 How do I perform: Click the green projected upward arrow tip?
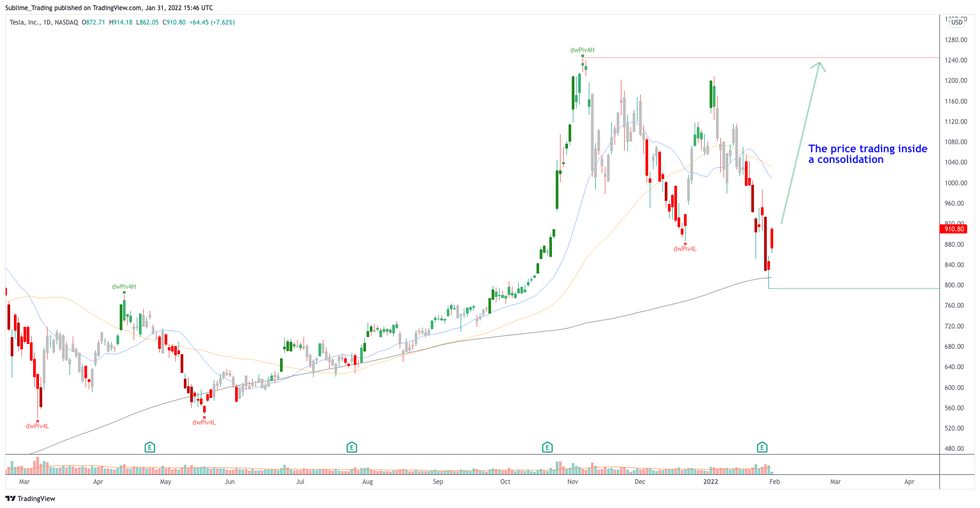point(819,64)
